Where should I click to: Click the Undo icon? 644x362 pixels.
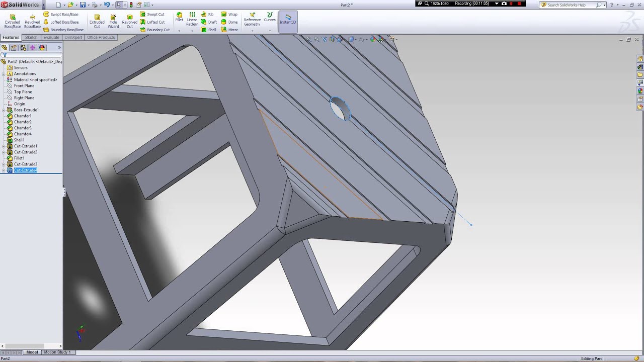click(107, 5)
